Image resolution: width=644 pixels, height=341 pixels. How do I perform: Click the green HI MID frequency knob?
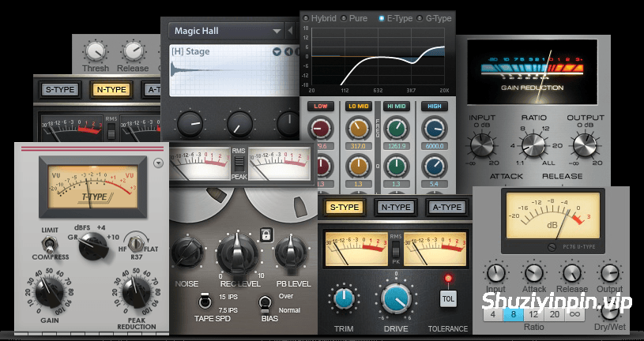(397, 128)
